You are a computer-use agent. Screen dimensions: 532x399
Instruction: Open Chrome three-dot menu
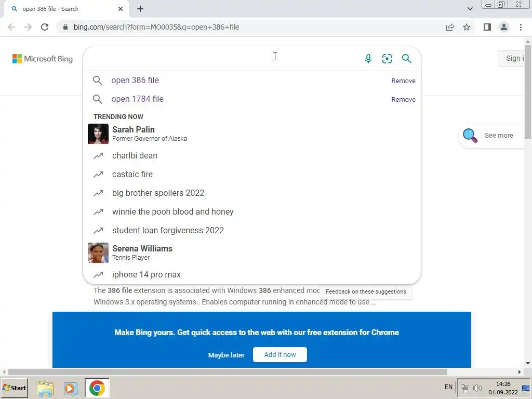pyautogui.click(x=521, y=27)
